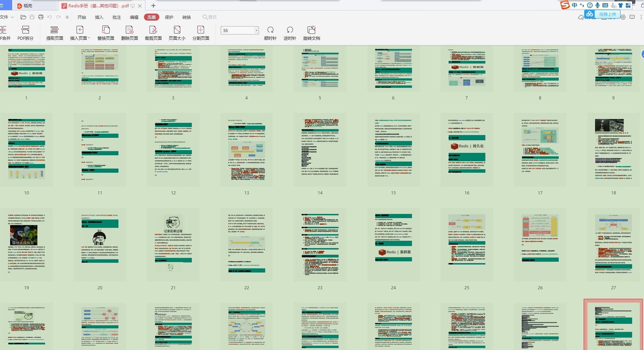Screen dimensions: 644x350
Task: Expand the quick access toolbar customize arrow
Action: point(67,17)
